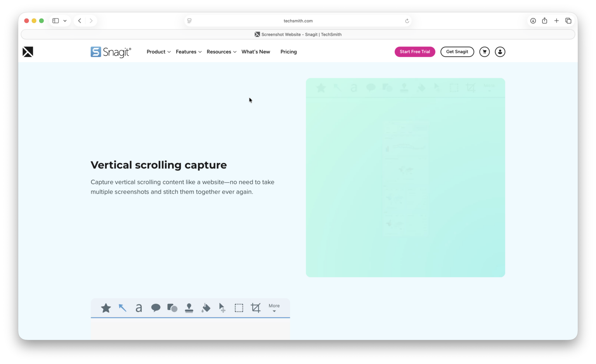596x364 pixels.
Task: Open the Snagit home logo
Action: tap(111, 52)
